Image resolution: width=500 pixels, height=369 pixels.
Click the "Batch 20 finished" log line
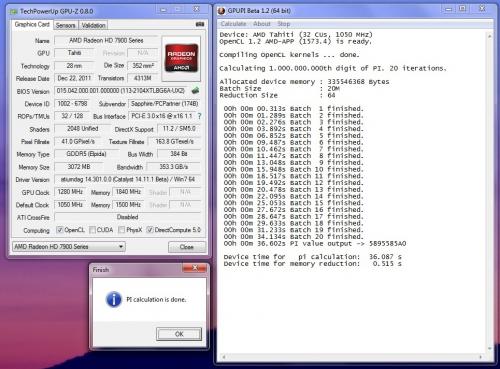[293, 237]
